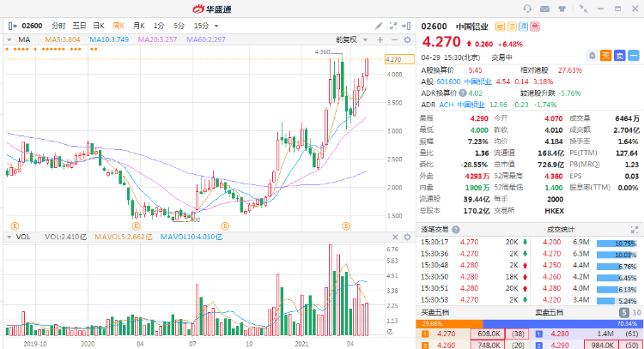The height and width of the screenshot is (349, 644).
Task: Collapse left panel icon beside 02600
Action: tap(12, 26)
